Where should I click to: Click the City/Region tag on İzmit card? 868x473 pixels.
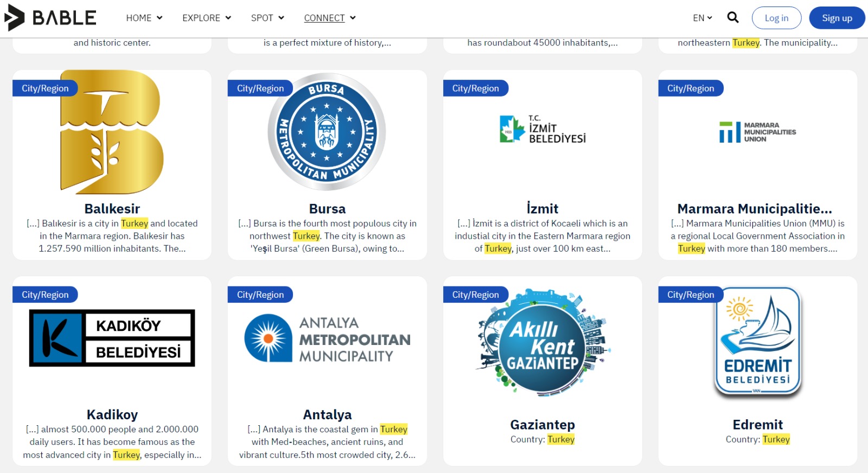tap(476, 88)
